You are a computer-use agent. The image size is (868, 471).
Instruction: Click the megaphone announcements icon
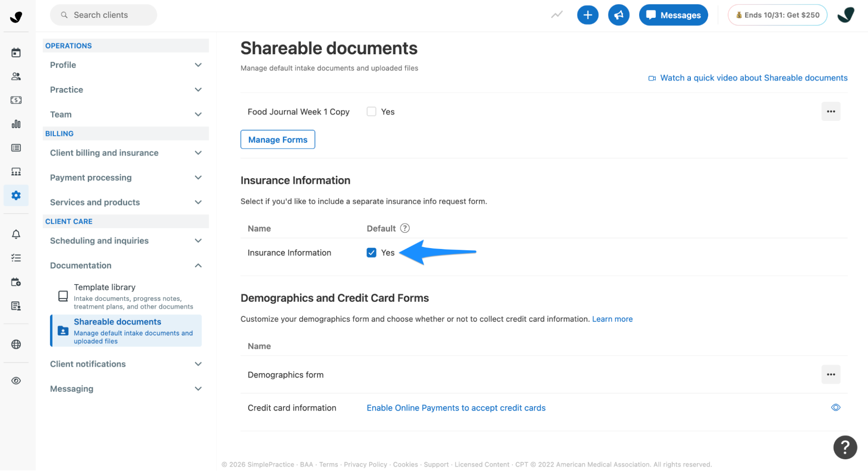pyautogui.click(x=619, y=15)
